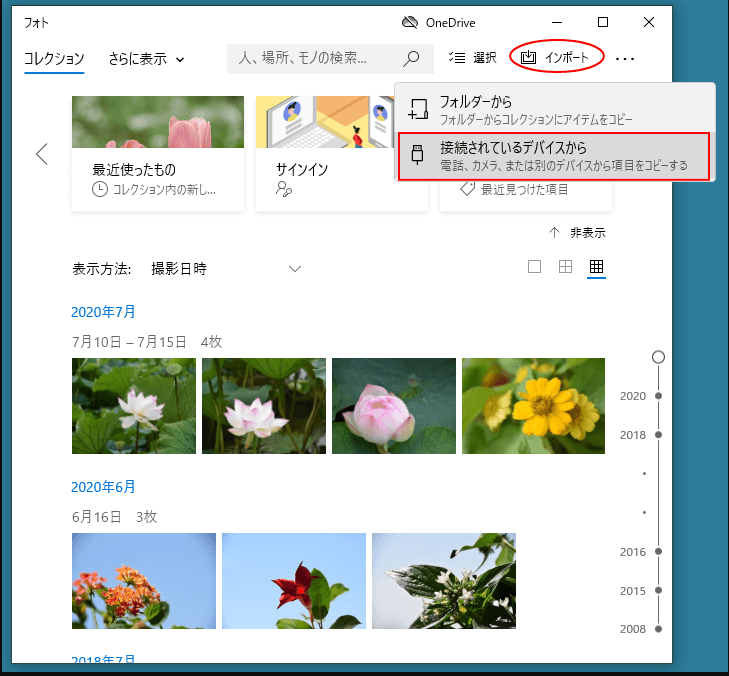Switch to medium grid view icon

point(565,267)
